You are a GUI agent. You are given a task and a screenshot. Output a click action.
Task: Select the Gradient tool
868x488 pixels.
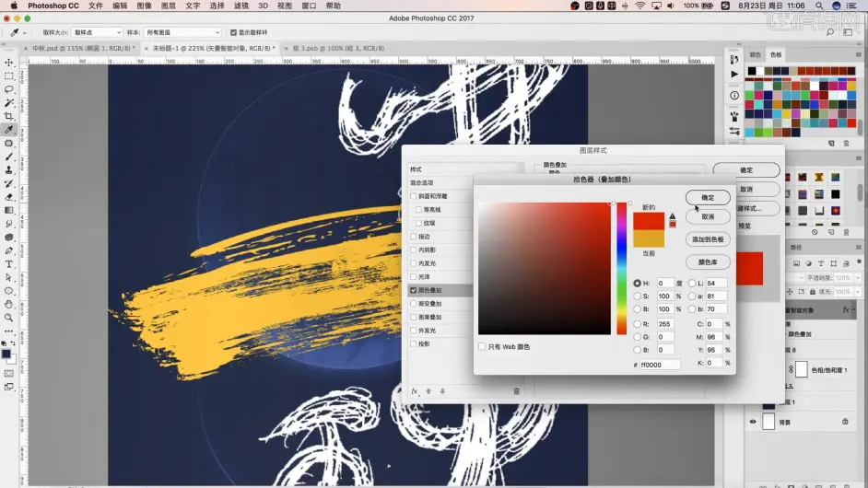(9, 210)
